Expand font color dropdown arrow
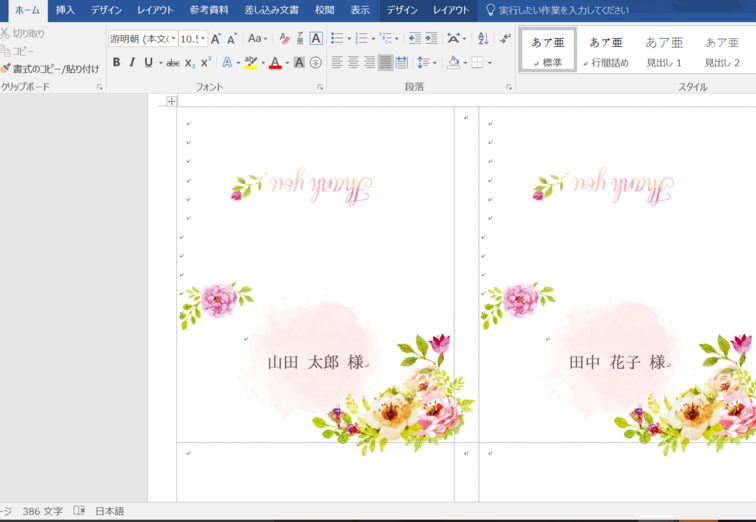Screen dimensions: 756x522 (287, 63)
